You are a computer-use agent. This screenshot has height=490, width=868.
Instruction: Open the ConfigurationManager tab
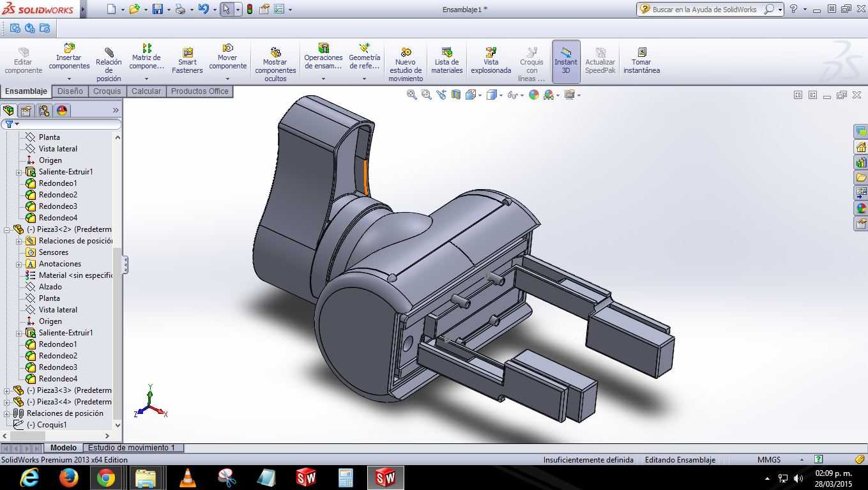44,111
